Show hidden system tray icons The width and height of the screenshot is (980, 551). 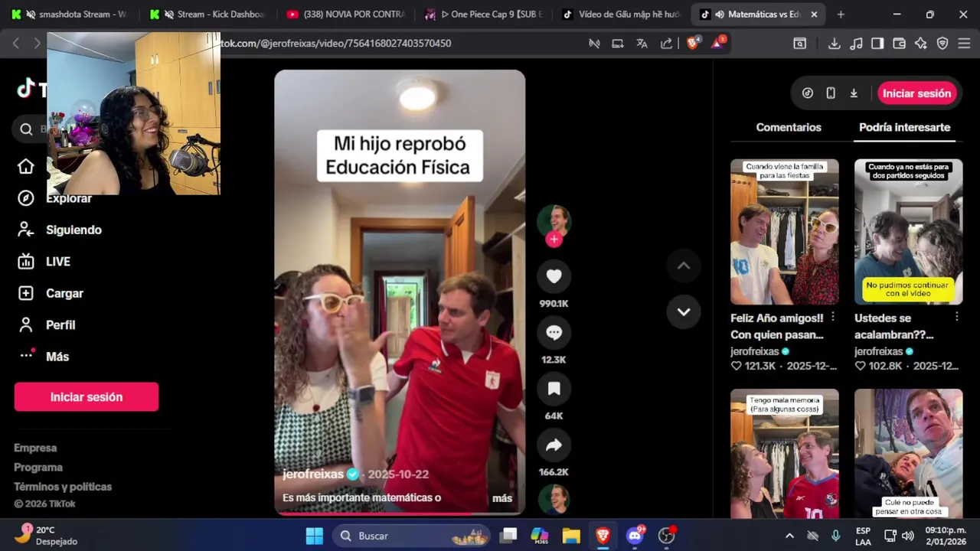(x=789, y=536)
